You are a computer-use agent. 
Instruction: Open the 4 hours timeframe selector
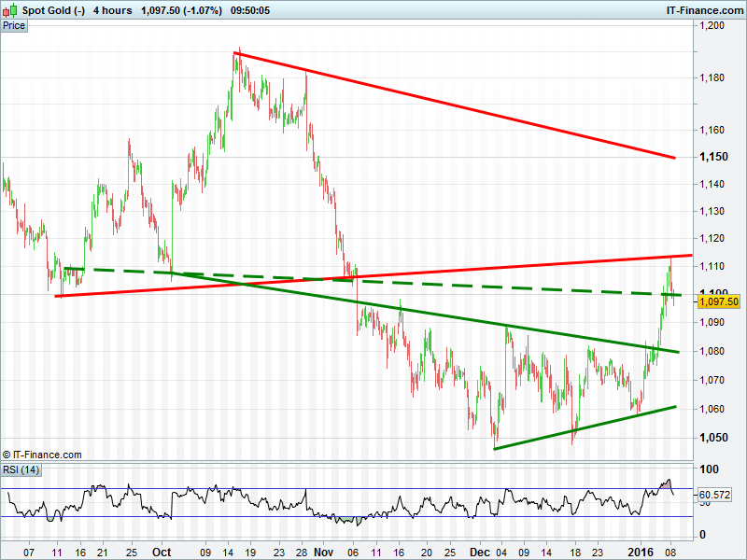point(112,10)
